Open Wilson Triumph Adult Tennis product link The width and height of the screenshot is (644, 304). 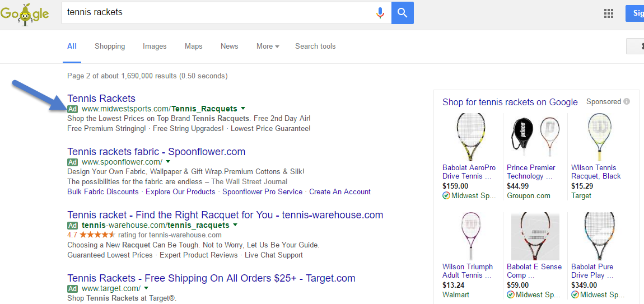(x=468, y=271)
